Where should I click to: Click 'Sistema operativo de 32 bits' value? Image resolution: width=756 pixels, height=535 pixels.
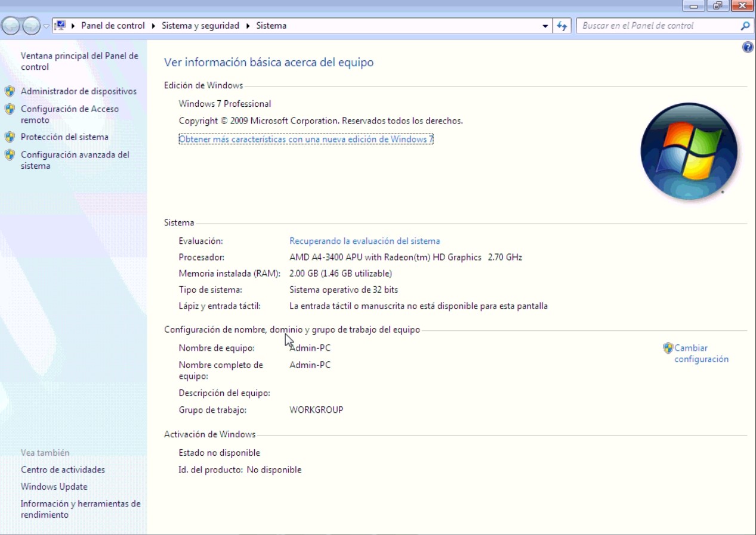[344, 290]
